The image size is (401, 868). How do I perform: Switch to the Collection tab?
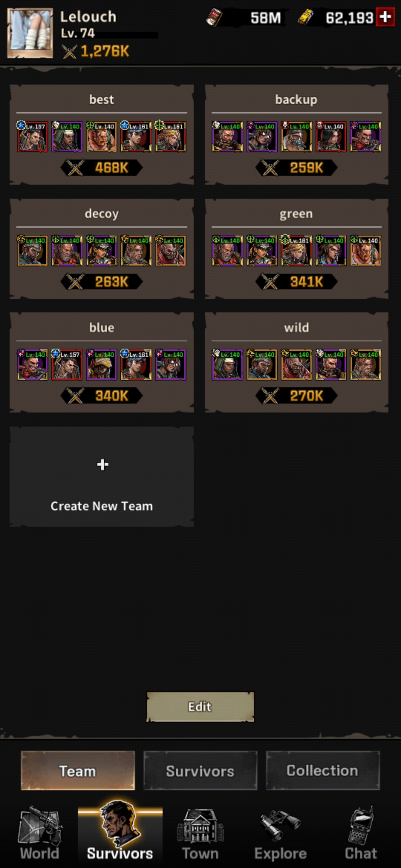(323, 771)
